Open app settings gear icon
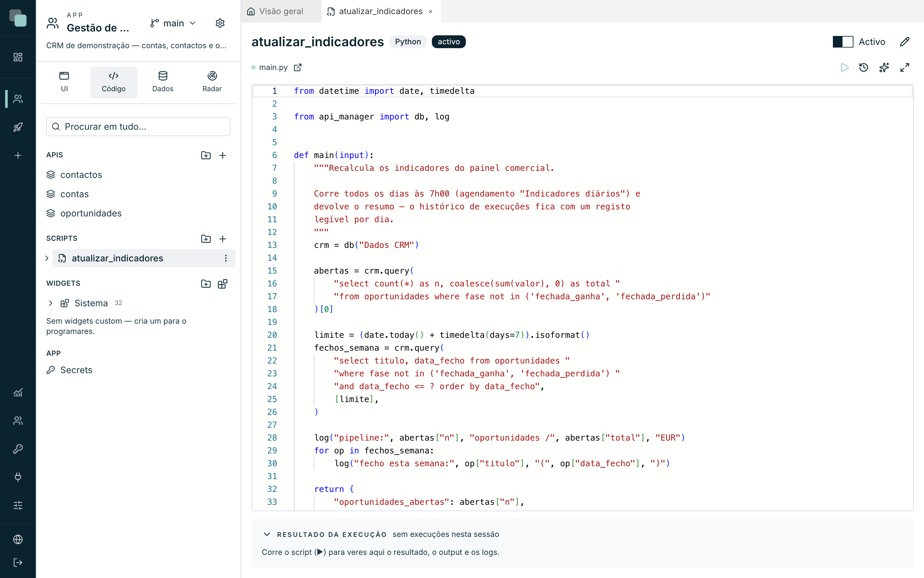 (220, 23)
